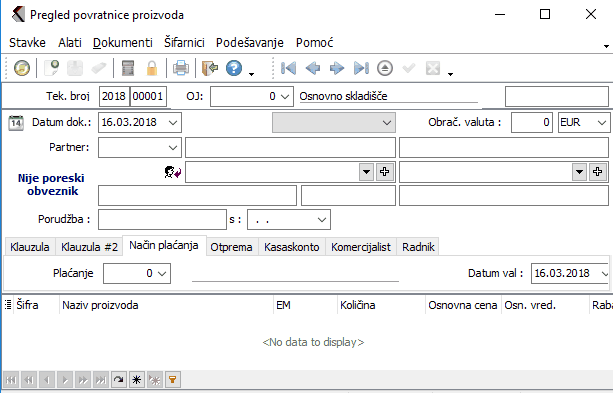This screenshot has width=613, height=393.
Task: Open the Plaćanje dropdown list
Action: tap(162, 273)
